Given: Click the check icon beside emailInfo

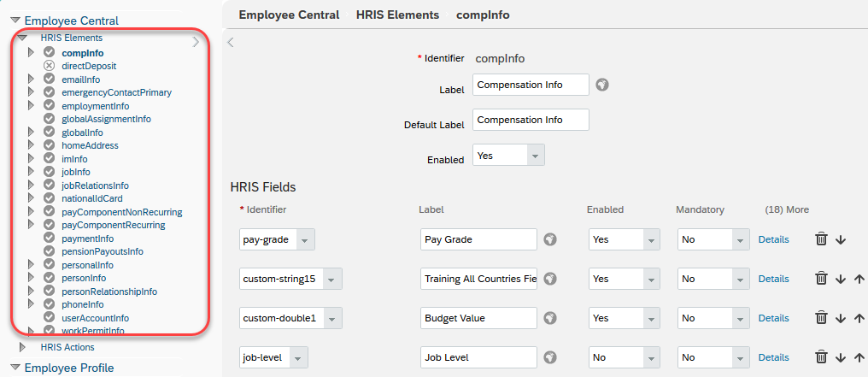Looking at the screenshot, I should pyautogui.click(x=50, y=80).
